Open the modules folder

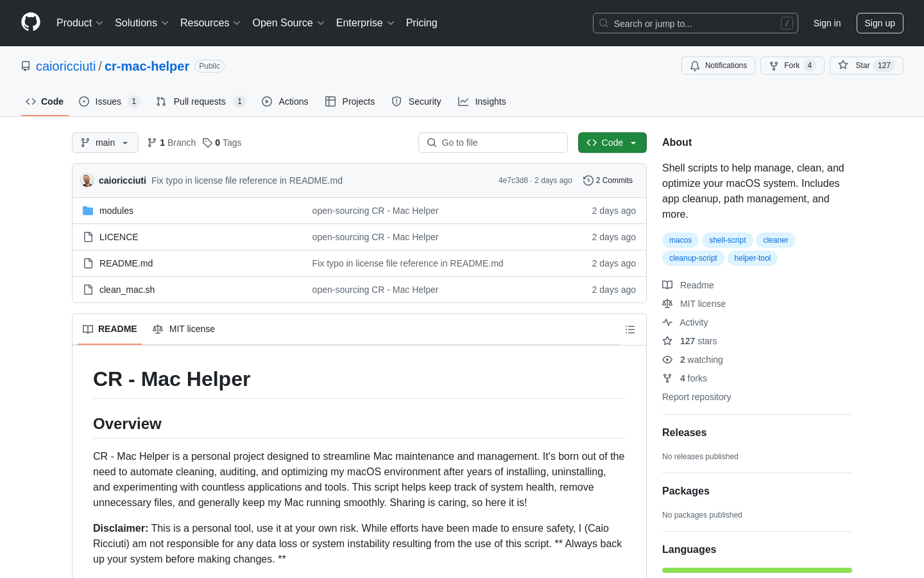[x=116, y=211]
